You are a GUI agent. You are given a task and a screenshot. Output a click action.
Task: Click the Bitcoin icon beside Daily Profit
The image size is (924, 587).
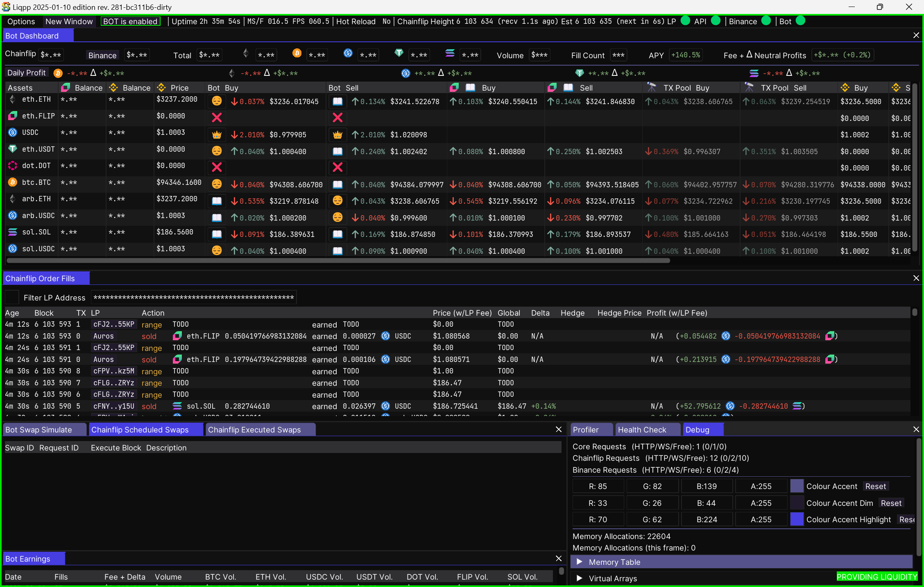58,73
